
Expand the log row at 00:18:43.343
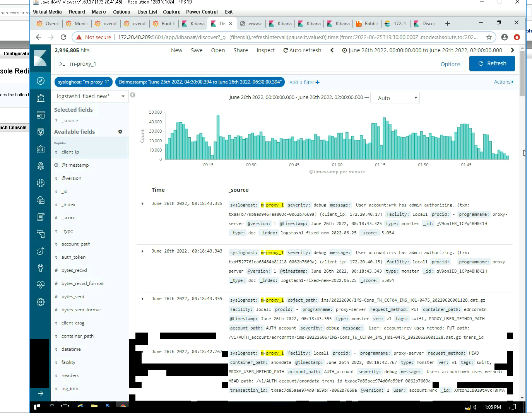coord(143,251)
